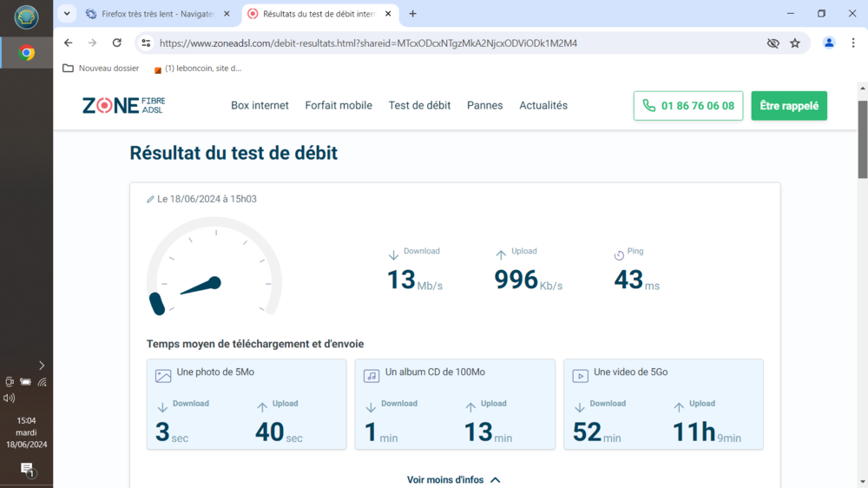The width and height of the screenshot is (868, 488).
Task: Click the main Download arrow icon
Action: pyautogui.click(x=393, y=254)
